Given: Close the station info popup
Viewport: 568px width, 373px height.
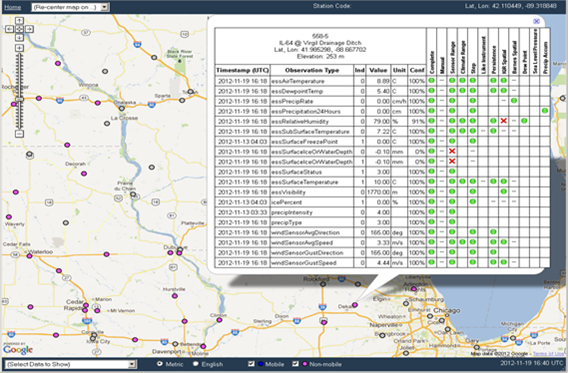Looking at the screenshot, I should point(536,21).
